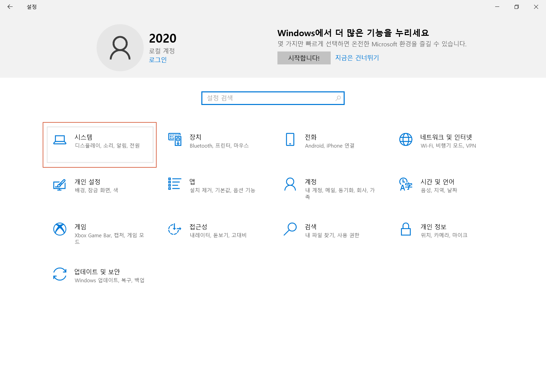Open the 게임 Xbox icon
This screenshot has width=546, height=392.
coord(60,229)
